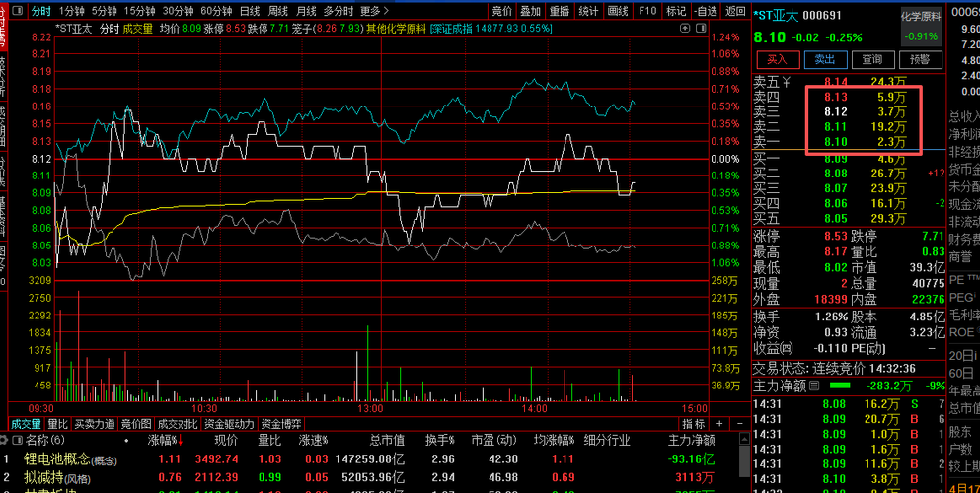Switch to 60分钟 chart period

point(216,11)
